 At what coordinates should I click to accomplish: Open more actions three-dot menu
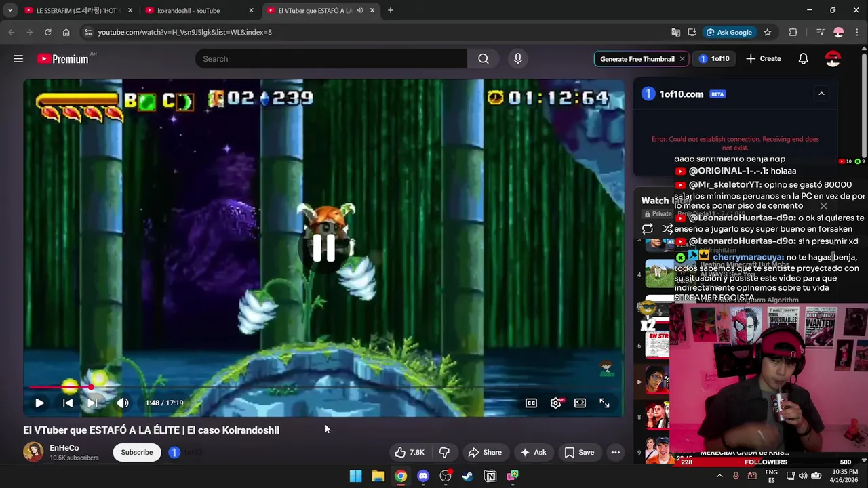616,452
